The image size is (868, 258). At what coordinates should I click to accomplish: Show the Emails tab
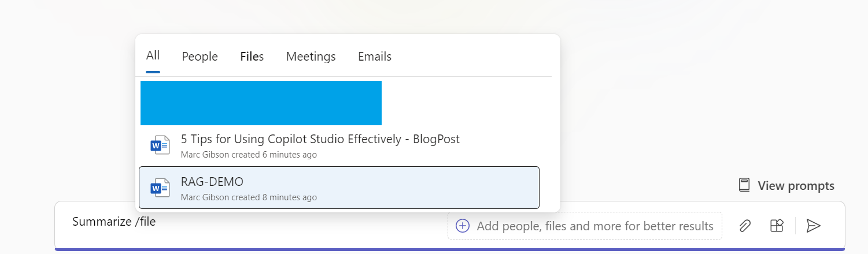click(x=374, y=57)
